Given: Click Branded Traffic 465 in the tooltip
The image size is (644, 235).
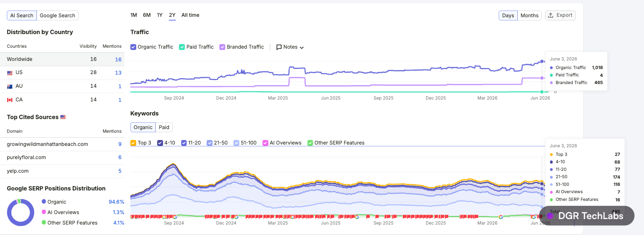Looking at the screenshot, I should 599,83.
